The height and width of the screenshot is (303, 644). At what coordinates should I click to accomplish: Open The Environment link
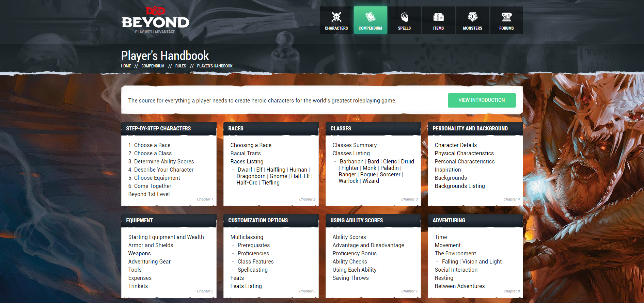pos(455,253)
